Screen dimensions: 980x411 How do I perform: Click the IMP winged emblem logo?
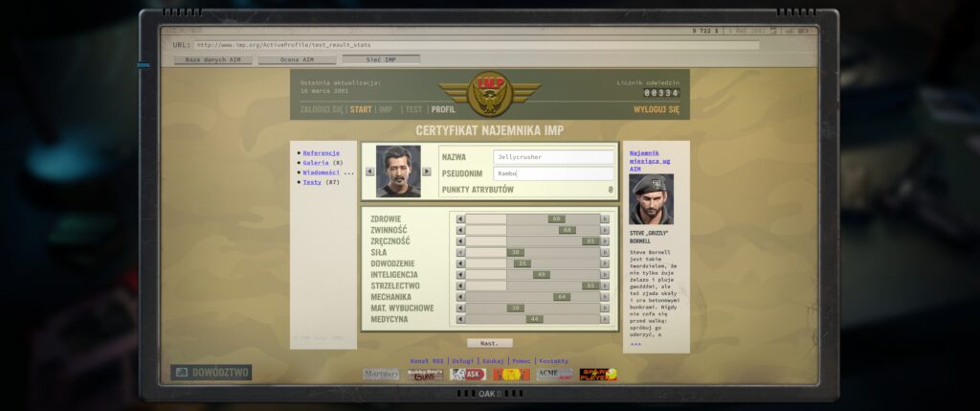coord(489,92)
